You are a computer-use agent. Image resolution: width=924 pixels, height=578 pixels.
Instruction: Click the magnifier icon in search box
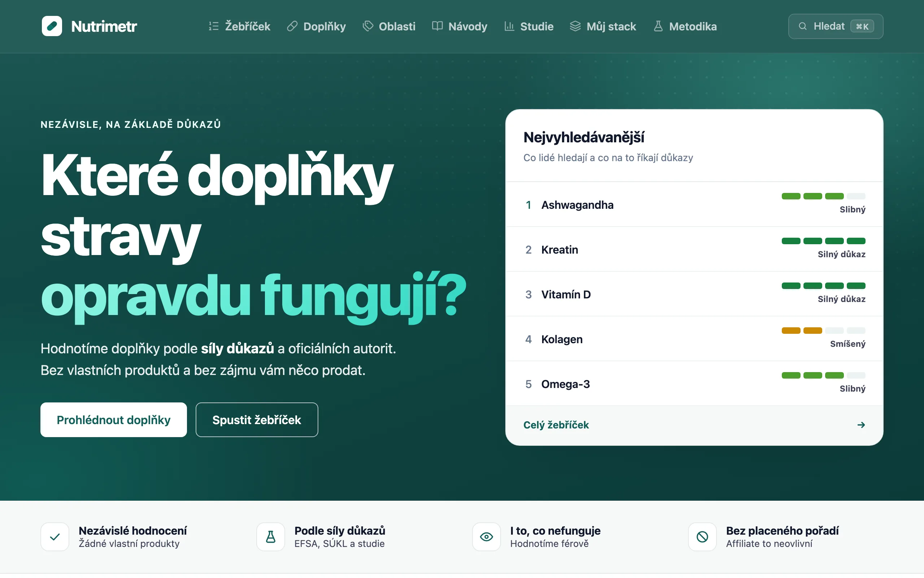[x=803, y=26]
